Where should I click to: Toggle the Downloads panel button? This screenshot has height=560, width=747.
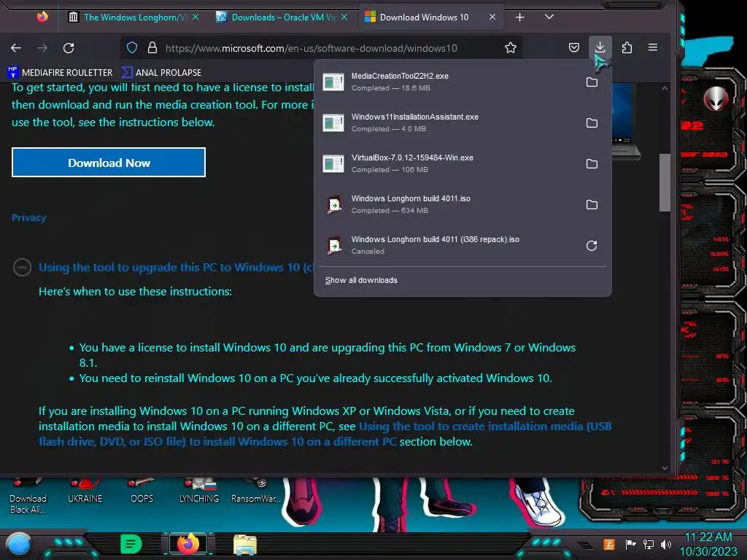600,47
